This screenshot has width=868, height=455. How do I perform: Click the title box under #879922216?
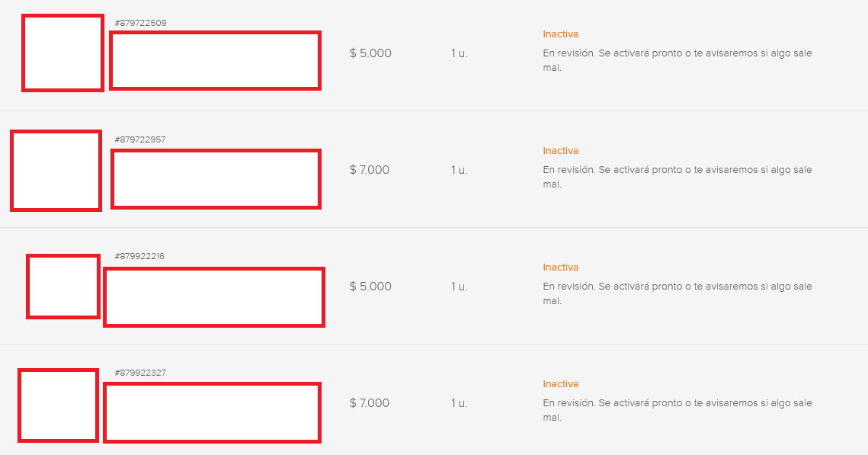pyautogui.click(x=213, y=297)
